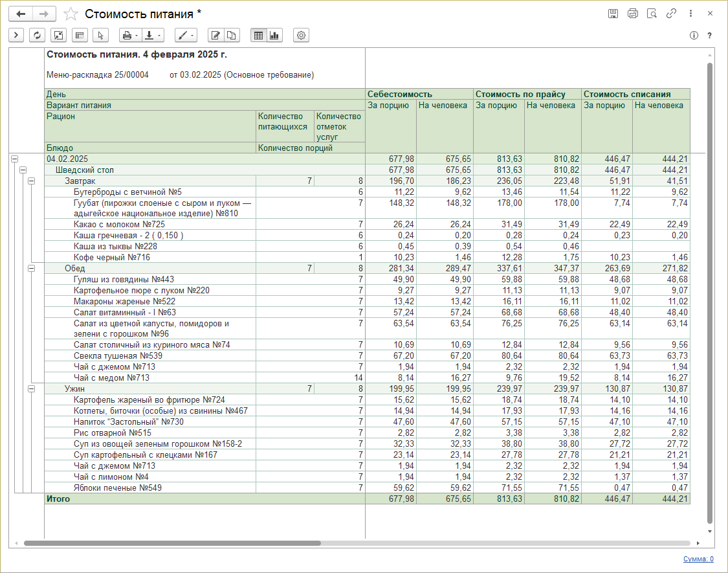This screenshot has height=573, width=728.
Task: Click the chain link icon
Action: pos(672,14)
